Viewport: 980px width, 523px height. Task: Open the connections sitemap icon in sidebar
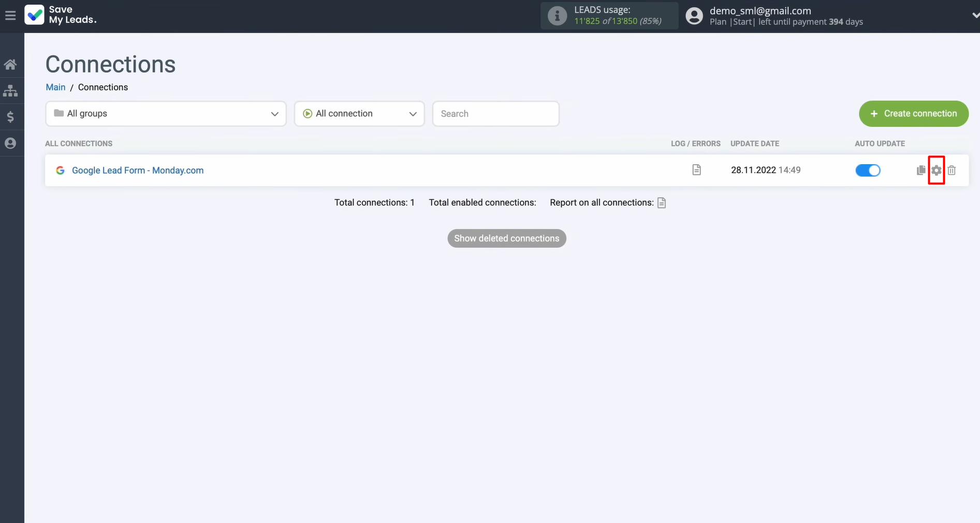point(10,91)
